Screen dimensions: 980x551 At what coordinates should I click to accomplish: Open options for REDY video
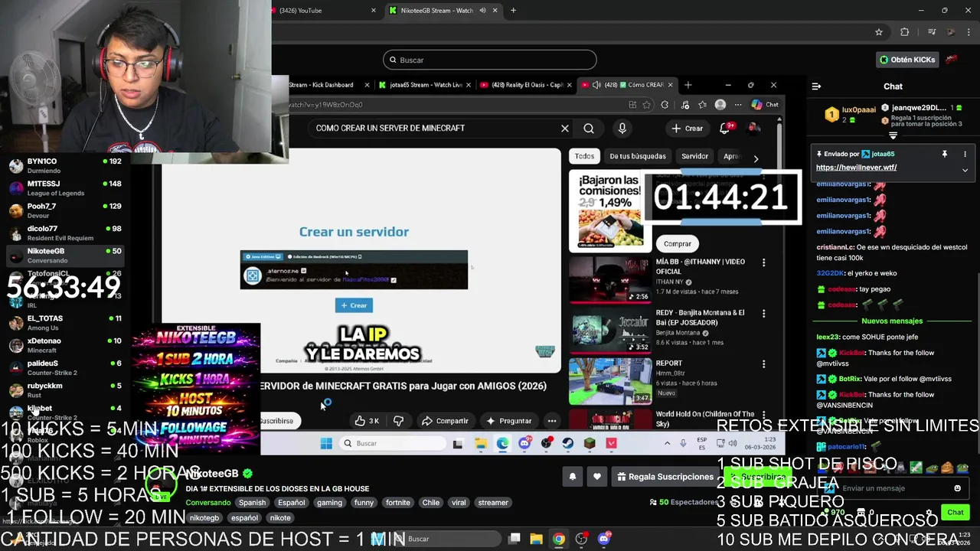click(763, 313)
